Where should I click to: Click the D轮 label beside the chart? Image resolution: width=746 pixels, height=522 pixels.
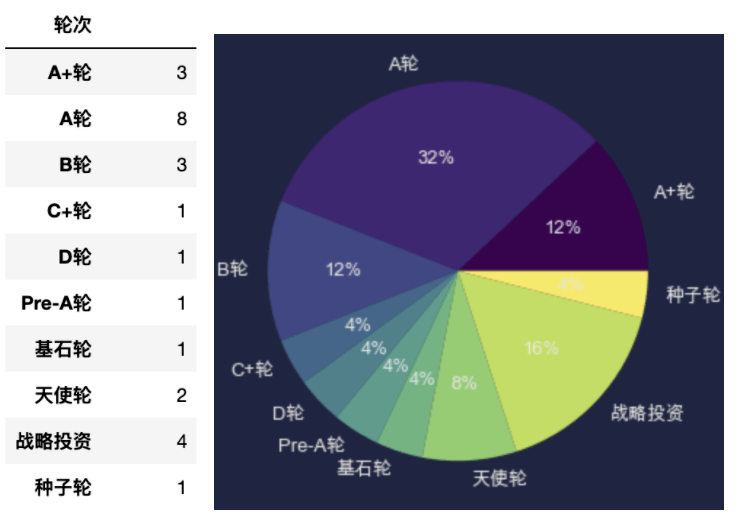(288, 413)
